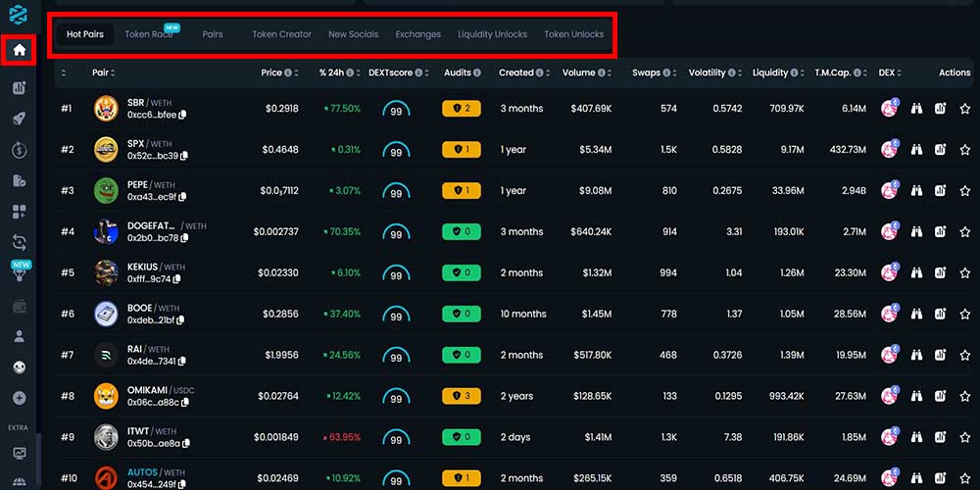Sort by Swaps column arrows
This screenshot has height=490, width=980.
675,73
